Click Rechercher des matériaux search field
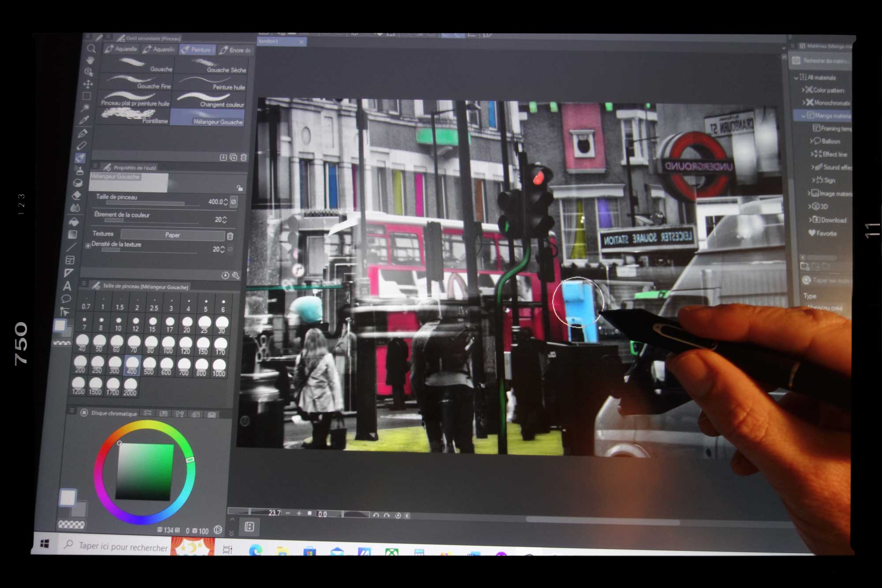This screenshot has width=882, height=588. 821,61
